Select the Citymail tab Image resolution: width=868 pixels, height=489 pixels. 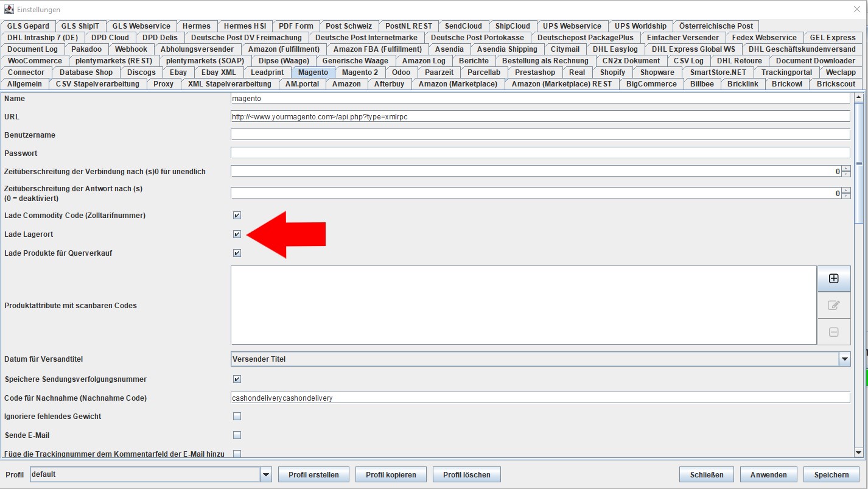point(565,49)
